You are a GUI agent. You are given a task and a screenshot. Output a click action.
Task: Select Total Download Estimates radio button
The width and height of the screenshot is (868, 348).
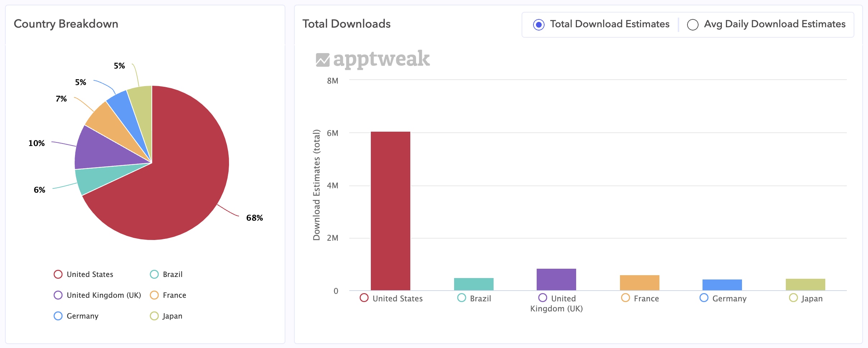[538, 25]
